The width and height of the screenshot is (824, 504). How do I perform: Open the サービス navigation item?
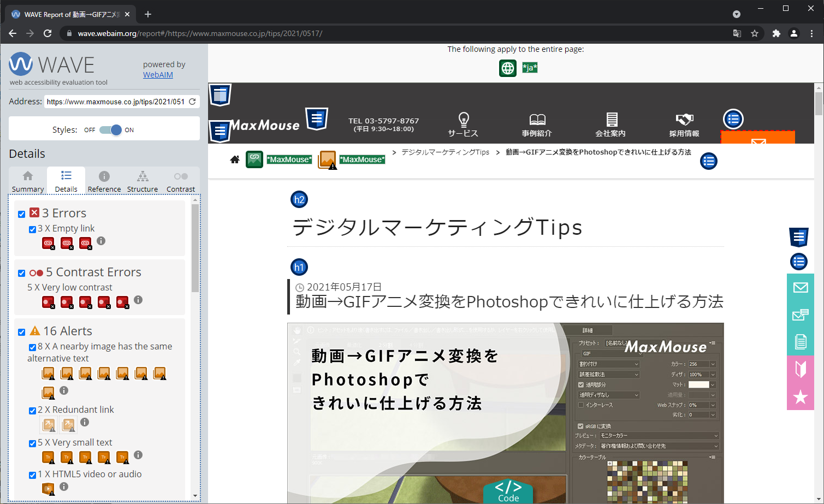[463, 124]
